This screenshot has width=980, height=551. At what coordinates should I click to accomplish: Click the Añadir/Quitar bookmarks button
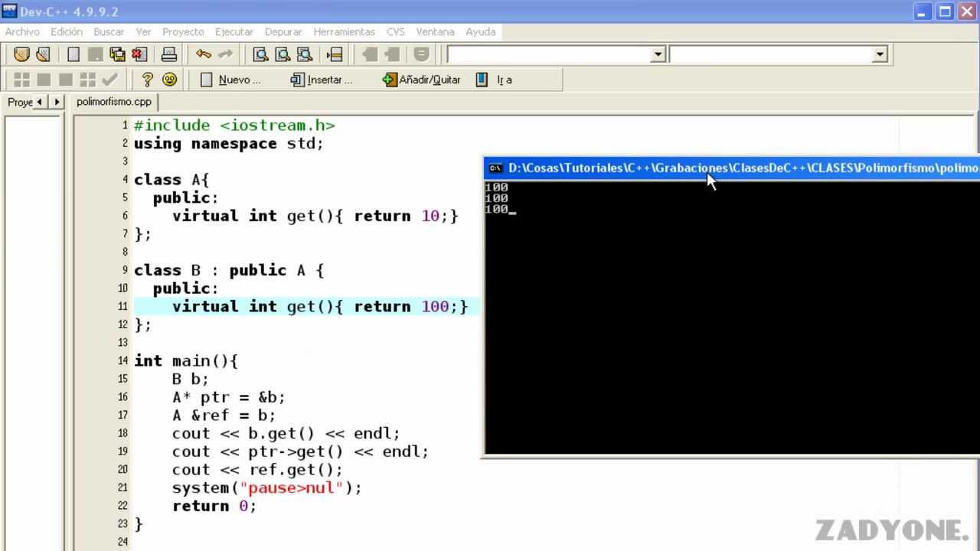click(422, 80)
